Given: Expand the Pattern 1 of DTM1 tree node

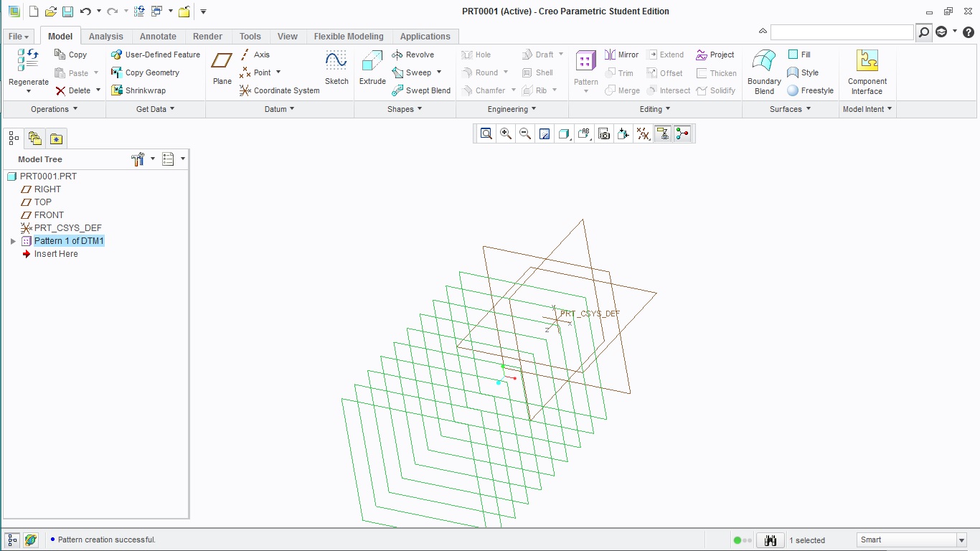Looking at the screenshot, I should (13, 241).
